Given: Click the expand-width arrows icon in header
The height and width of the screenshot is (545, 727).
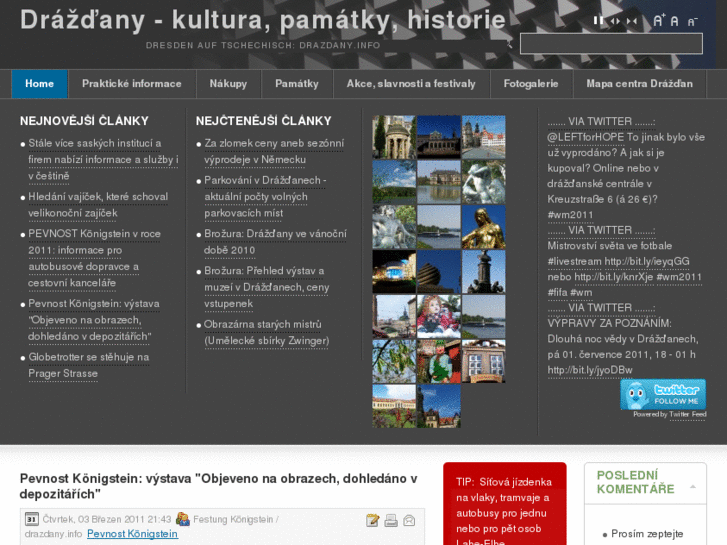Looking at the screenshot, I should (x=615, y=21).
